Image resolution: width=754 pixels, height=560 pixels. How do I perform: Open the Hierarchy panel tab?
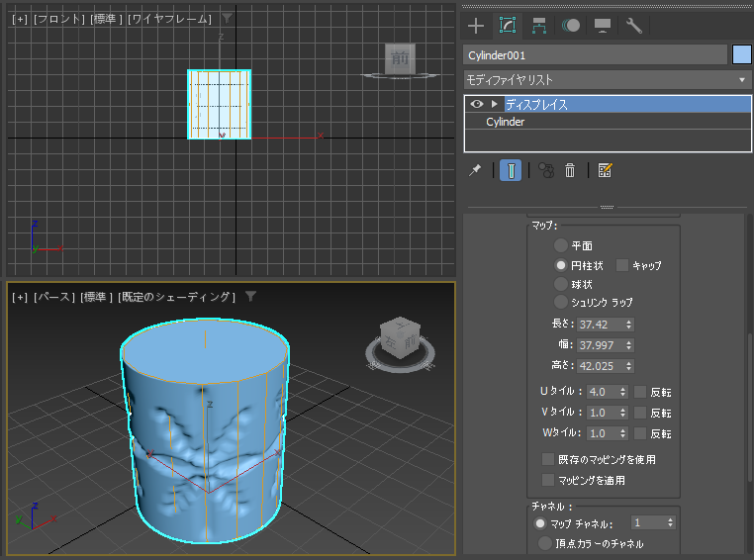[x=539, y=26]
